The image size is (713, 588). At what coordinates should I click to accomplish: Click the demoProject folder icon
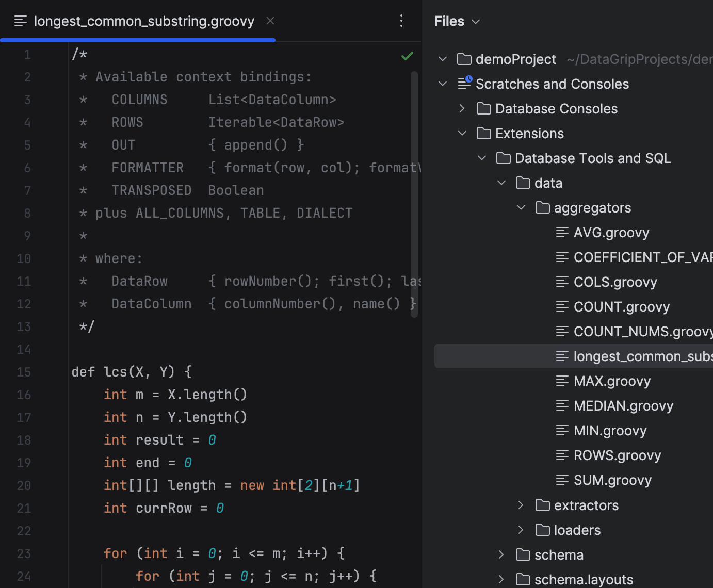pyautogui.click(x=463, y=59)
